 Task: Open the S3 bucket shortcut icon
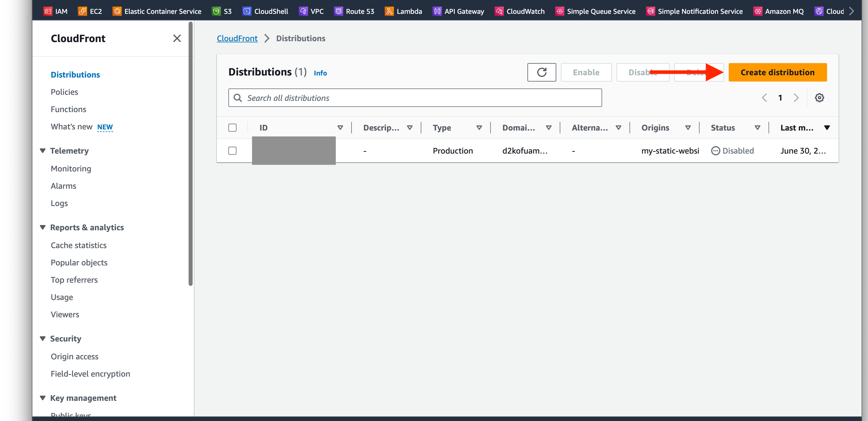(x=216, y=11)
